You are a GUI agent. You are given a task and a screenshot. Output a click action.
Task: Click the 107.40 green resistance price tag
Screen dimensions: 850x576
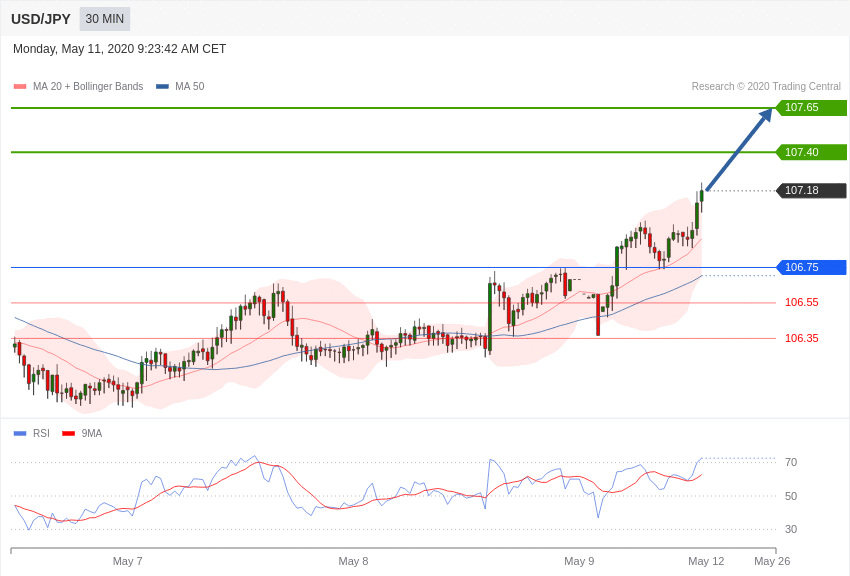tap(812, 152)
